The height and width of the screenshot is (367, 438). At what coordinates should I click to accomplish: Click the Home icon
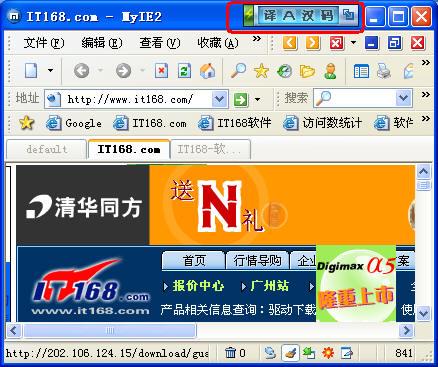pyautogui.click(x=207, y=71)
